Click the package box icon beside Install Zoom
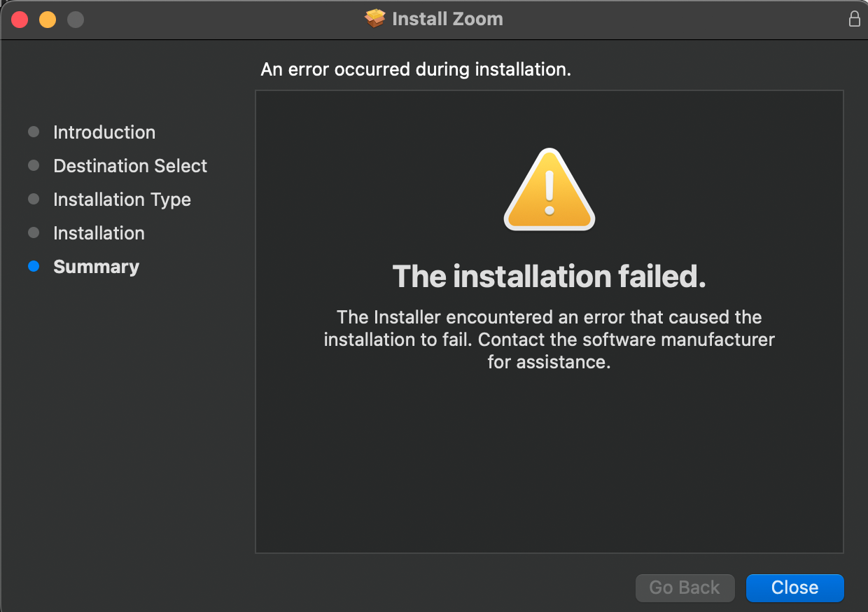 pyautogui.click(x=375, y=19)
